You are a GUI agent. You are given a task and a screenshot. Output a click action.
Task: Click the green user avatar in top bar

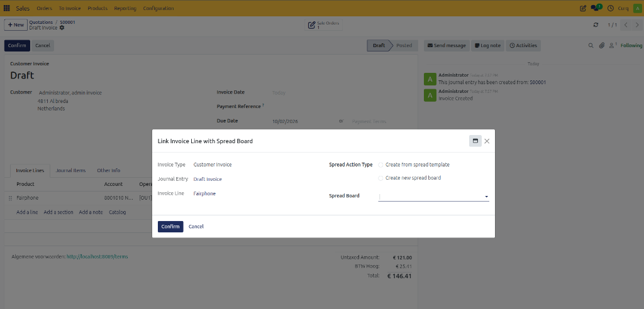(636, 8)
